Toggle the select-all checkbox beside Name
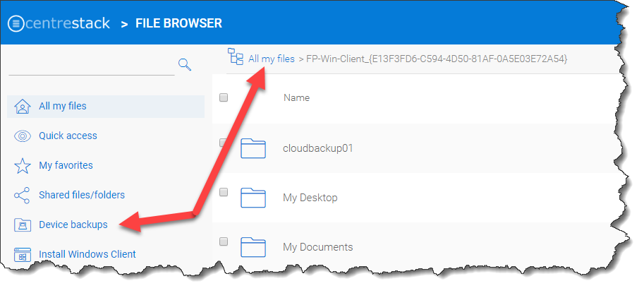 coord(224,97)
